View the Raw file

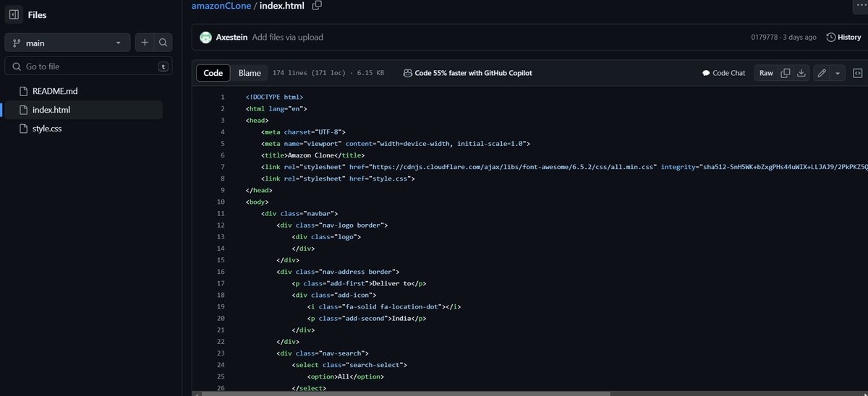[x=766, y=73]
